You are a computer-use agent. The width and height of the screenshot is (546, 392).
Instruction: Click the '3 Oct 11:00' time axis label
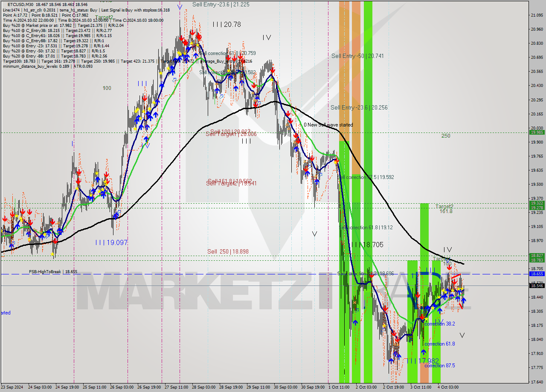tap(421, 387)
